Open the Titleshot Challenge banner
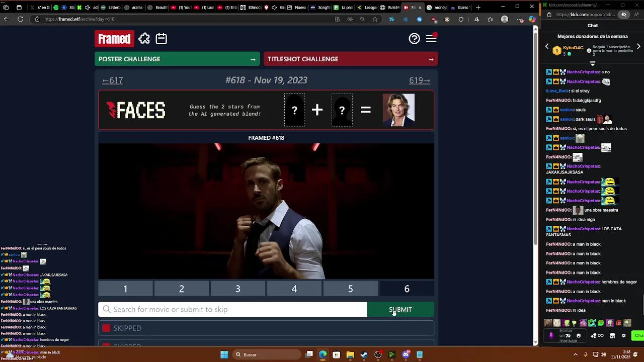Viewport: 644px width, 362px height. pos(351,59)
